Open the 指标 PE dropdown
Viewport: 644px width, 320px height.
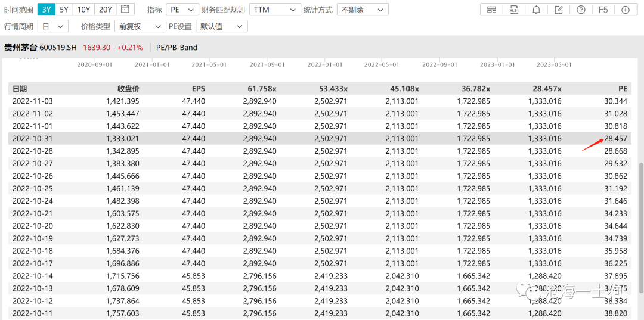(182, 10)
